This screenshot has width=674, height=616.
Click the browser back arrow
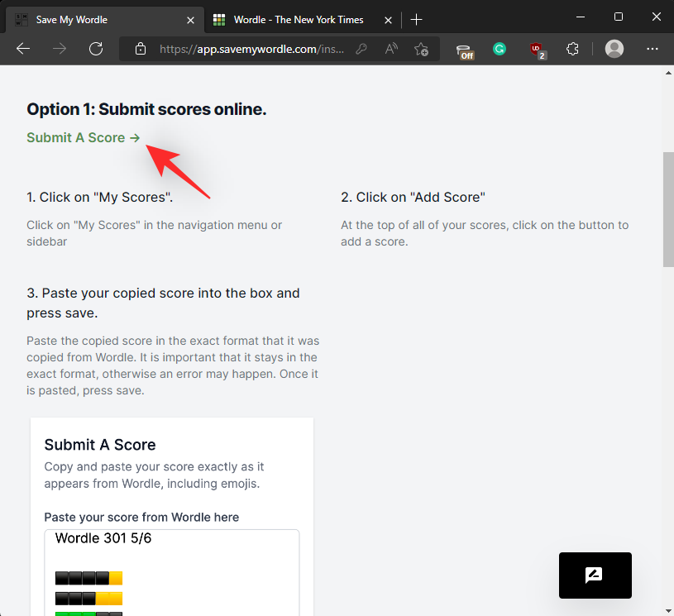pyautogui.click(x=23, y=49)
